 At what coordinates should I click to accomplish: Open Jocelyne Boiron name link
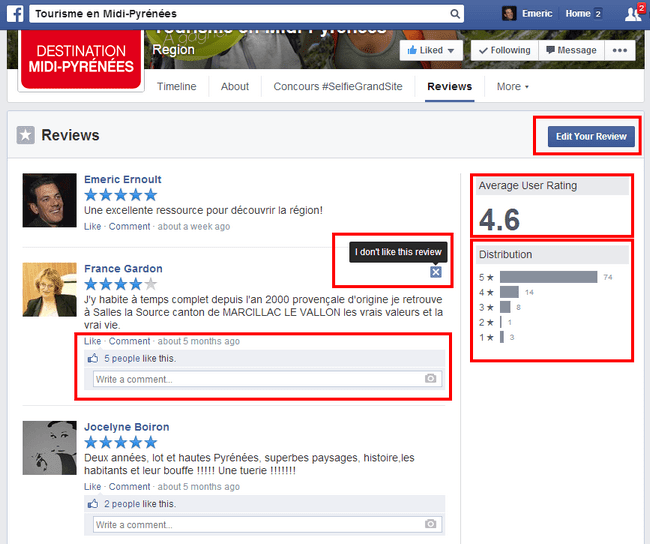click(126, 427)
